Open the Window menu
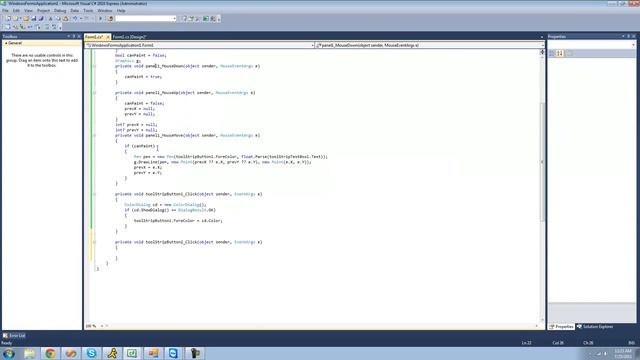Viewport: 640px width, 360px height. pos(105,11)
